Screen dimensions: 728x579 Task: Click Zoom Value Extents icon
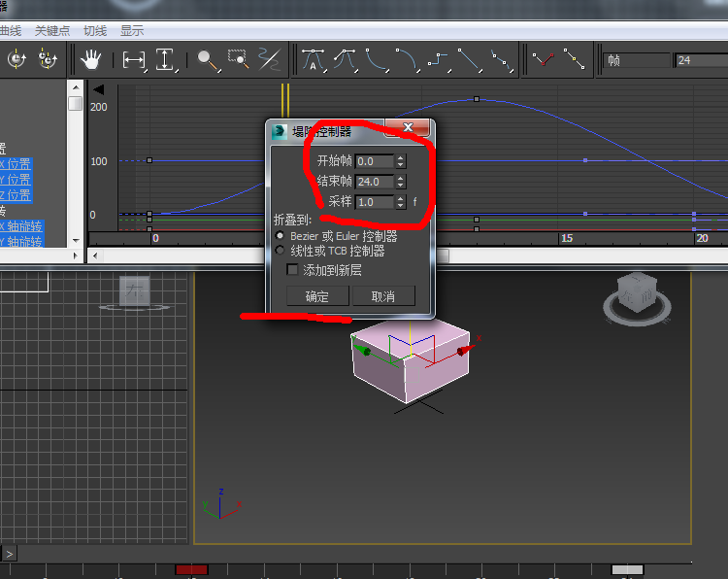point(165,60)
